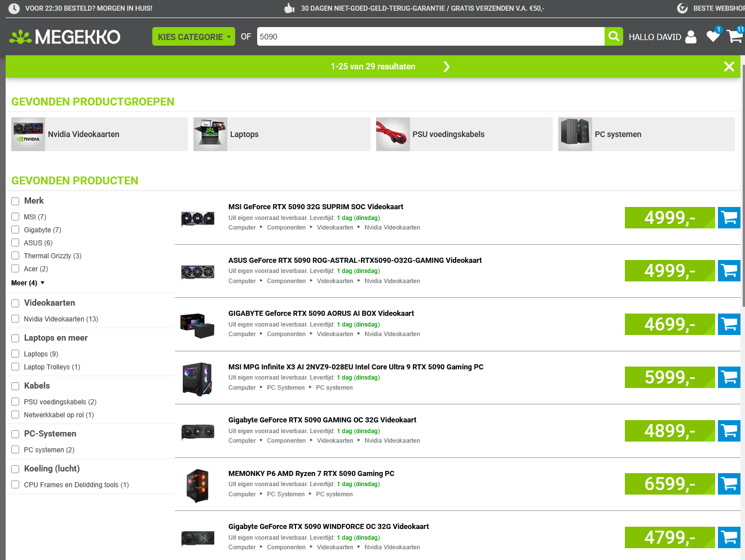This screenshot has height=560, width=745.
Task: Tick the ASUS brand checkbox
Action: [x=15, y=242]
